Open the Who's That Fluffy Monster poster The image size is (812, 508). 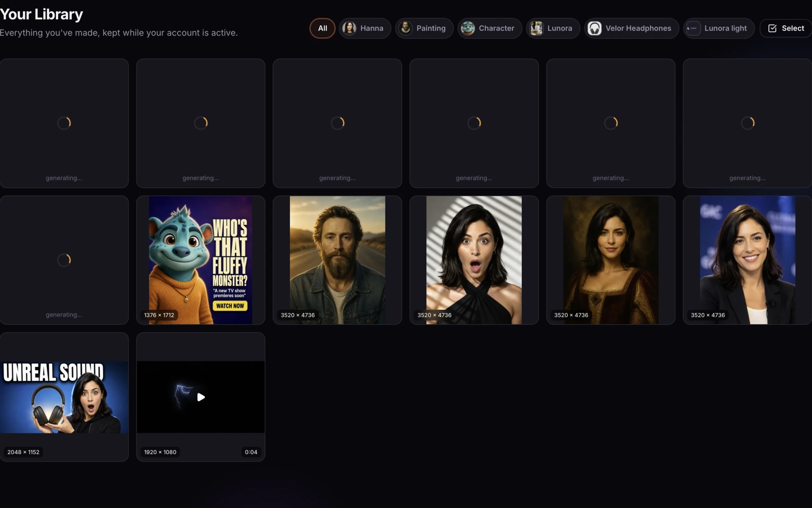pyautogui.click(x=201, y=260)
